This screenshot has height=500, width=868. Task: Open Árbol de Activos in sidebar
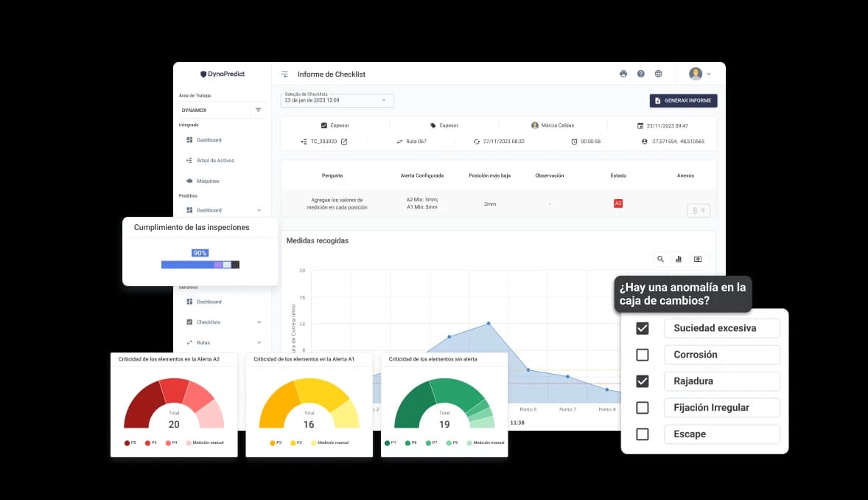[214, 160]
